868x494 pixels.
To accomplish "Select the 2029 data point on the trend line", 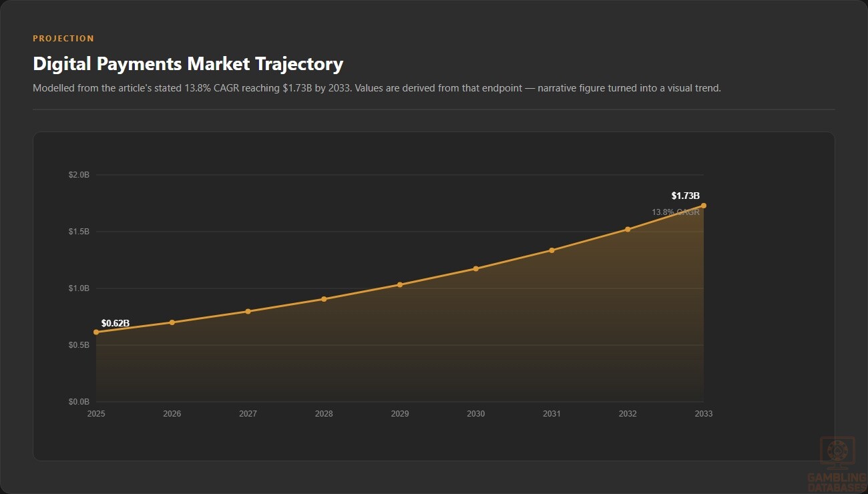I will (400, 284).
